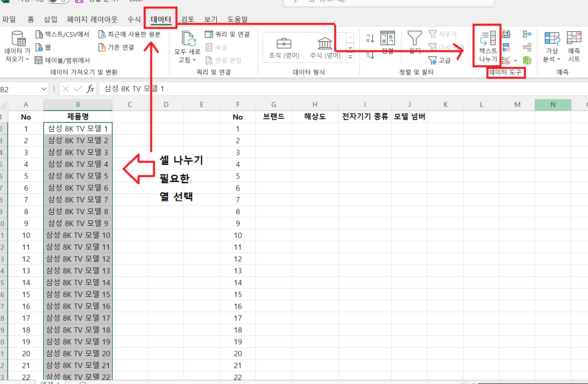Click the Forecast Sheet (예측 시트) button

click(574, 46)
